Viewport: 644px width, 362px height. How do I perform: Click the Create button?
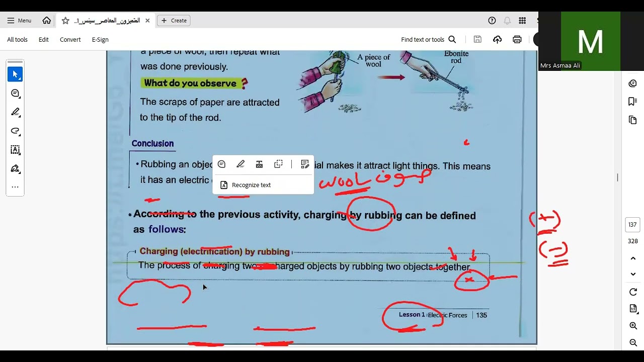pos(174,21)
